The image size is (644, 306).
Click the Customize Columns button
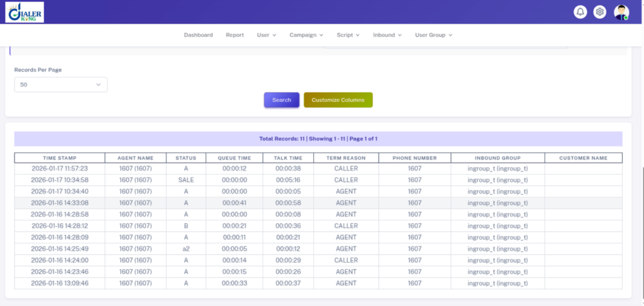[338, 100]
